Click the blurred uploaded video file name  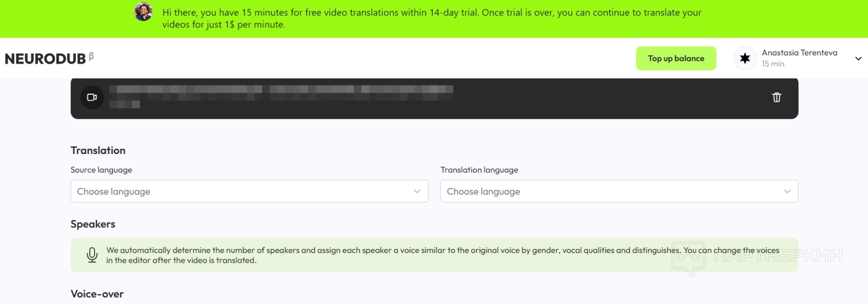click(x=281, y=90)
